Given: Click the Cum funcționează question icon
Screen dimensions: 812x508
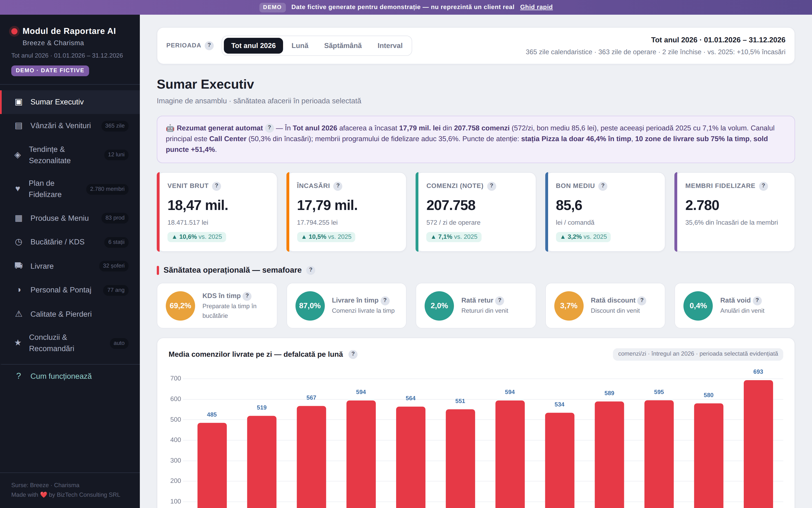Looking at the screenshot, I should click(18, 376).
